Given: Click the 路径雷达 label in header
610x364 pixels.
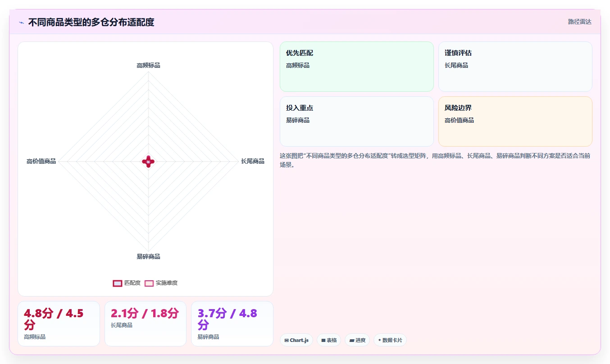Looking at the screenshot, I should [580, 22].
